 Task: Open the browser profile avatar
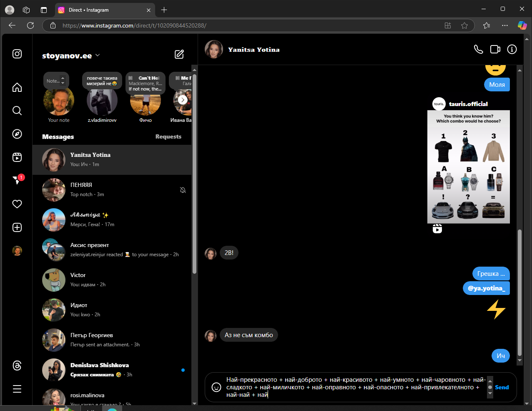click(x=10, y=10)
